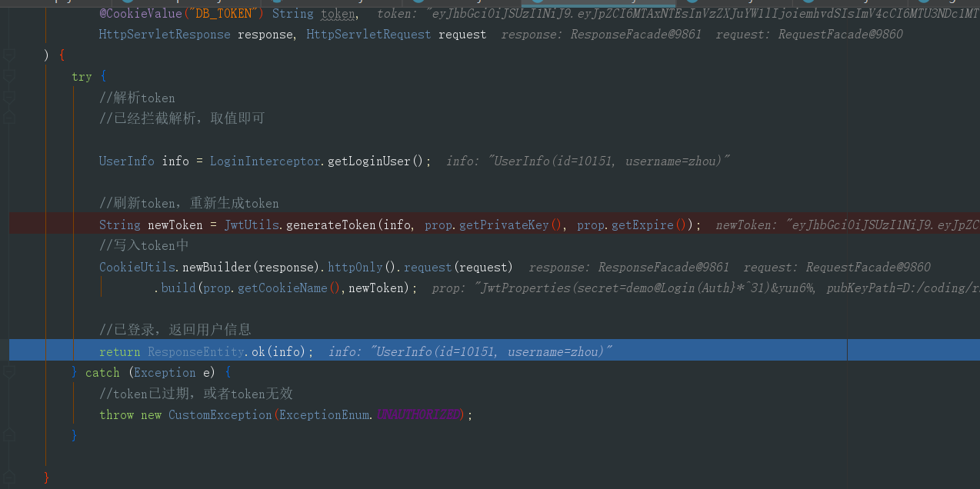
Task: Click the gutter fold arrow next to the try block
Action: [8, 75]
